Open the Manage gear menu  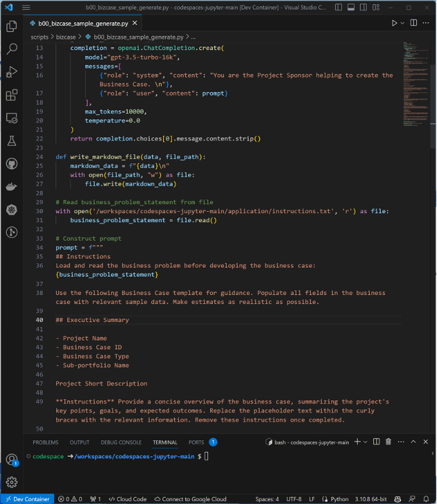pos(12,482)
